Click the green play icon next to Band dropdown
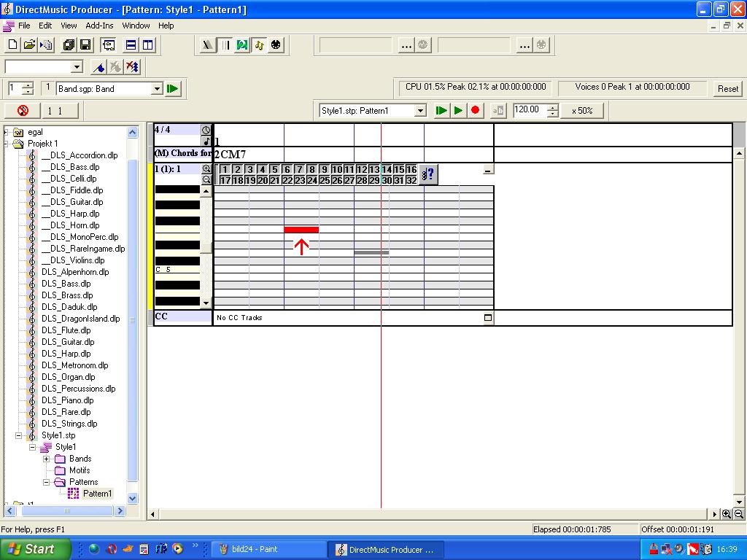 tap(173, 89)
